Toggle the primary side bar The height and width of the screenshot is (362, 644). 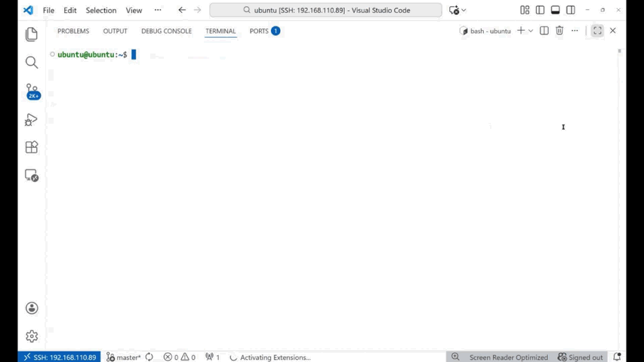point(540,11)
